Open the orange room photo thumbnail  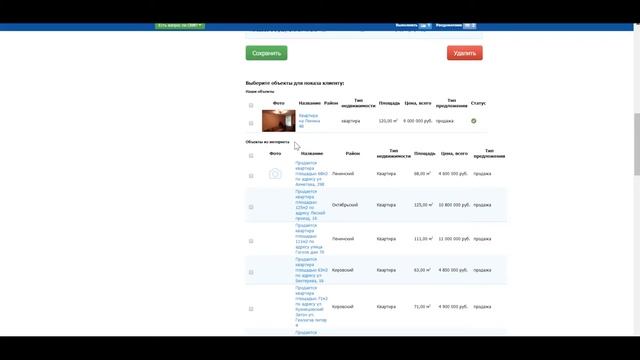pyautogui.click(x=279, y=121)
